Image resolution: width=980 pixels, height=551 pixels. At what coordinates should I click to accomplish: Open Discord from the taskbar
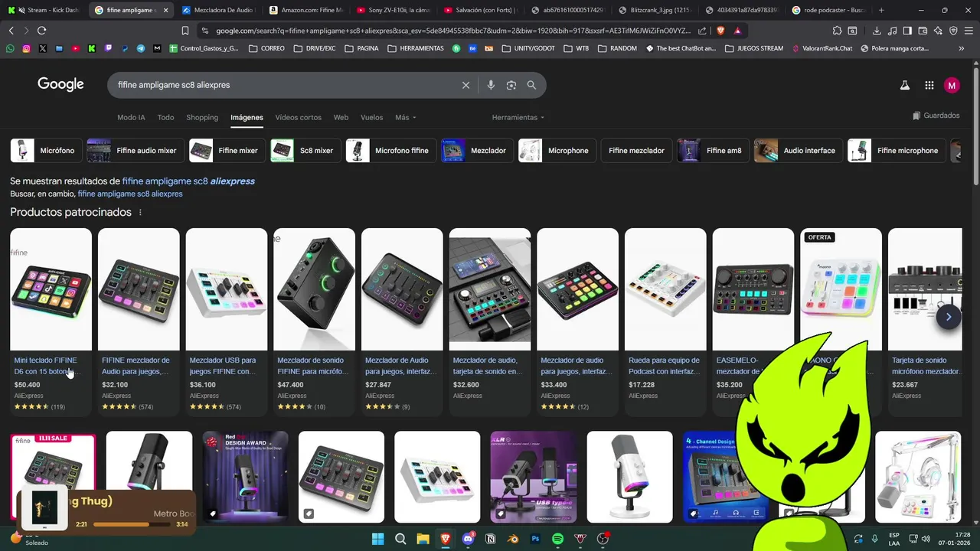click(468, 539)
